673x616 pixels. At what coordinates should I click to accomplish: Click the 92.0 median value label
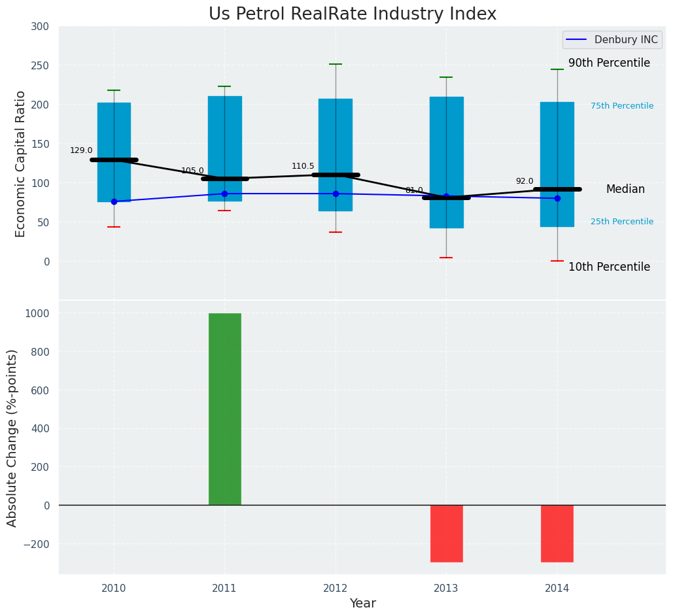[x=525, y=181]
